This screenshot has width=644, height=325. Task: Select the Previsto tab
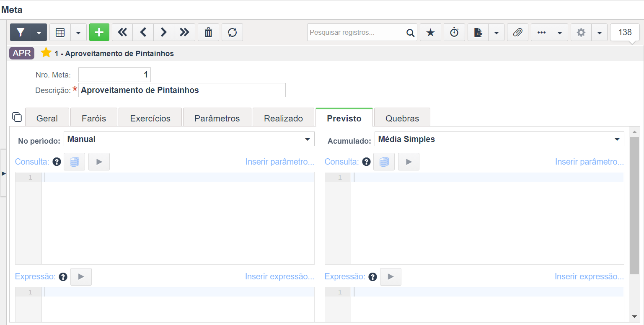[344, 118]
